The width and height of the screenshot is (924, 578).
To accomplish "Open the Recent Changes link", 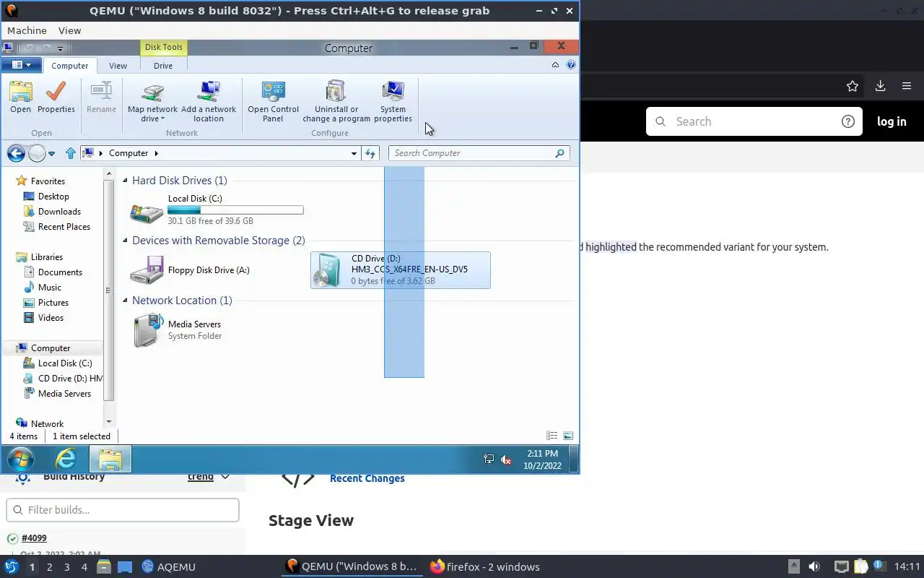I will [x=367, y=478].
